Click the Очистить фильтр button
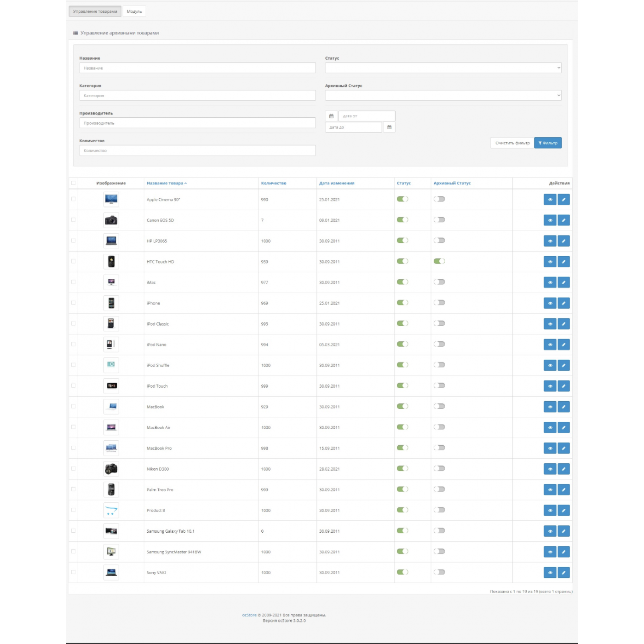The width and height of the screenshot is (644, 644). [512, 143]
